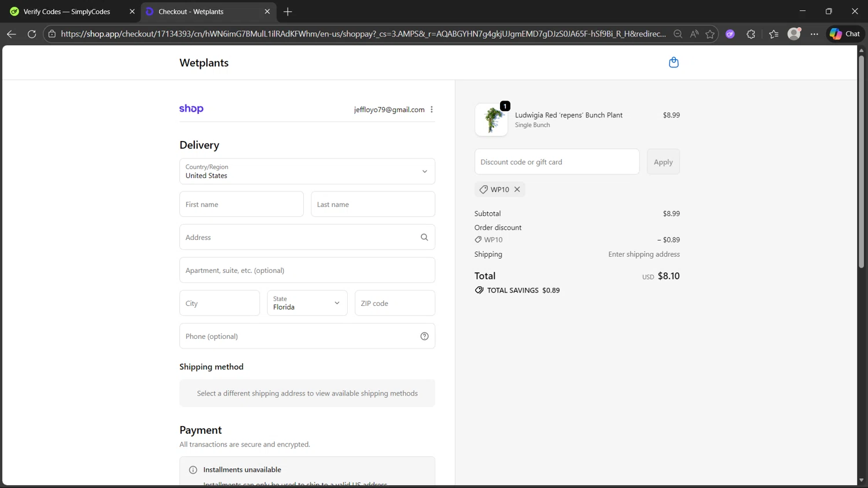Expand the Country/Region dropdown
This screenshot has height=488, width=868.
307,171
